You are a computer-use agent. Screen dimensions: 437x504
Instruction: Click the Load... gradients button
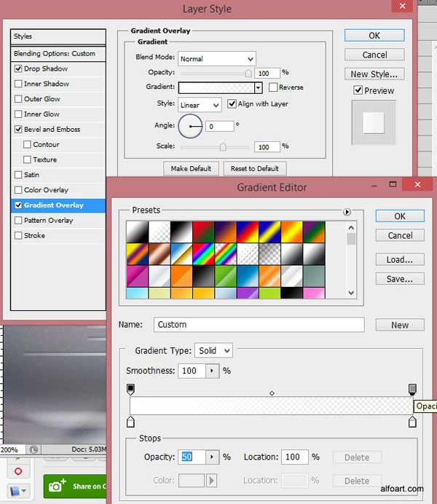click(400, 259)
